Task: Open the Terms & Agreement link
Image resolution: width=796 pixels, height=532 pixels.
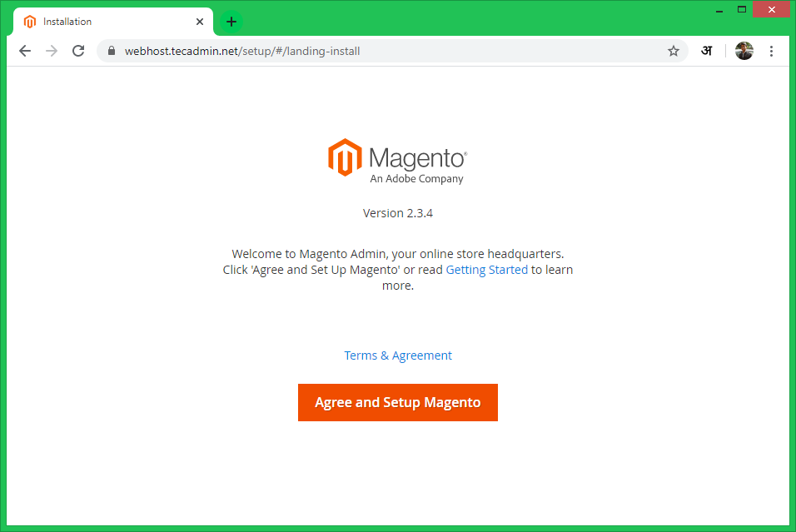Action: [x=398, y=355]
